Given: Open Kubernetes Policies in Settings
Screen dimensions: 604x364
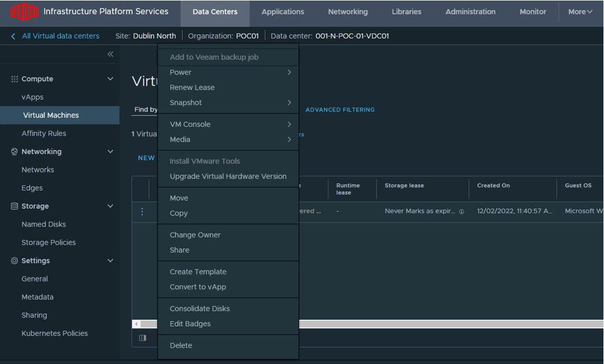Looking at the screenshot, I should point(54,333).
